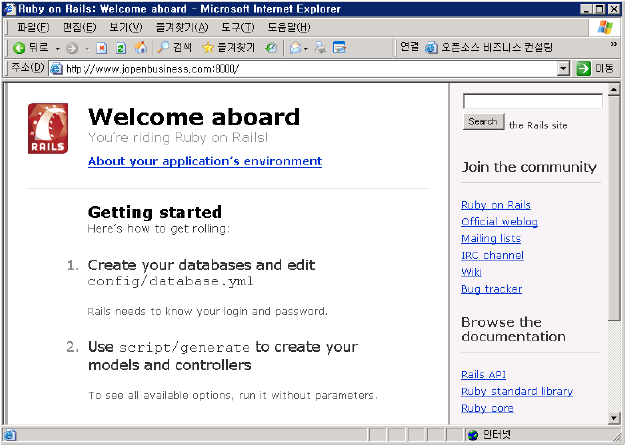Go to Home page icon
The width and height of the screenshot is (625, 445).
coord(140,48)
